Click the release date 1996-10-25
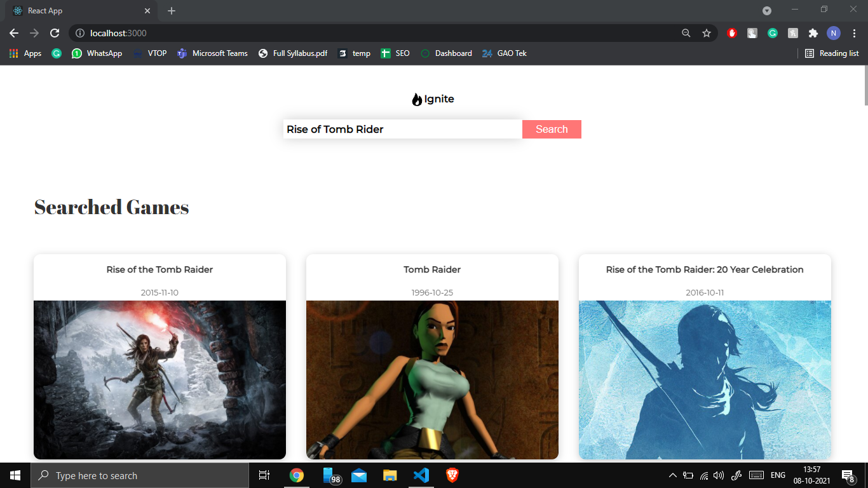Screen dimensions: 868x488 pyautogui.click(x=432, y=293)
